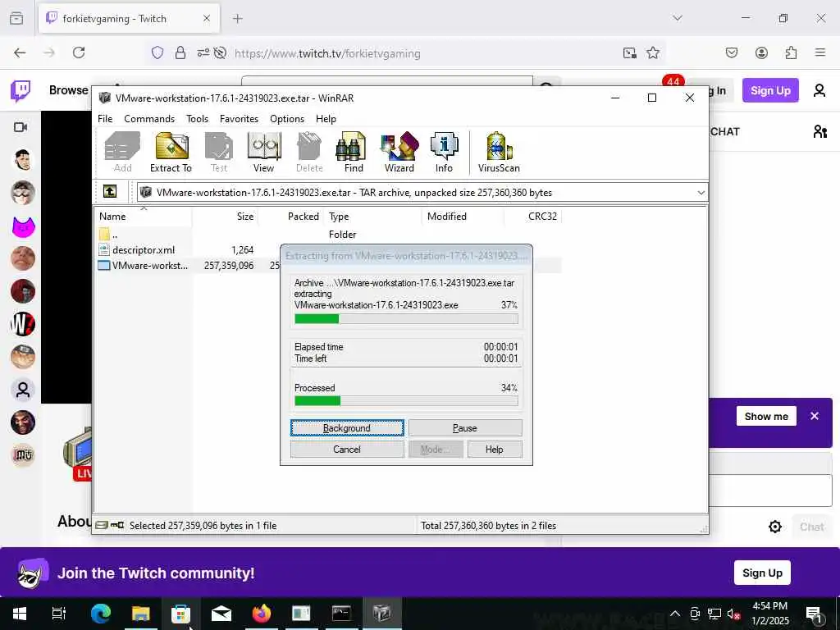The image size is (840, 630).
Task: Click the Twitch user profile icon
Action: tap(819, 90)
